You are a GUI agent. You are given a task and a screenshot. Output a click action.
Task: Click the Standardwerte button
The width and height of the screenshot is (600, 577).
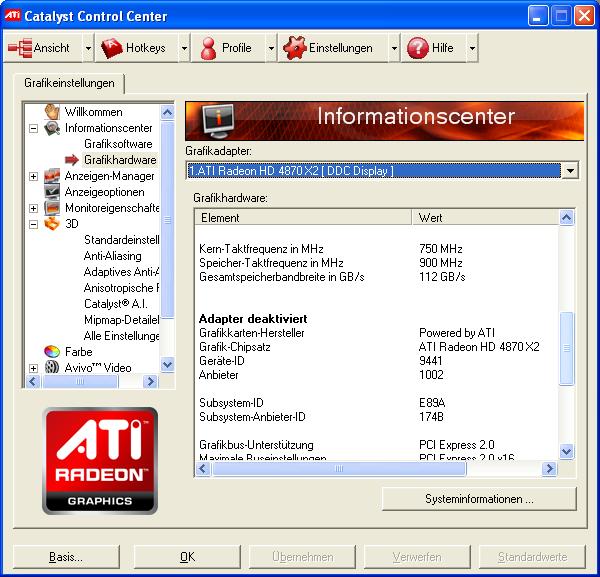click(532, 557)
